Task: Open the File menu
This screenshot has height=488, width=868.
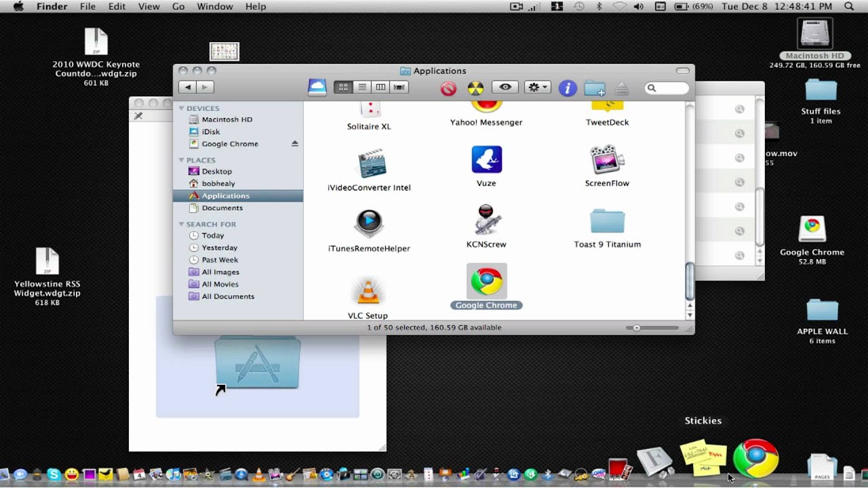Action: pyautogui.click(x=87, y=7)
